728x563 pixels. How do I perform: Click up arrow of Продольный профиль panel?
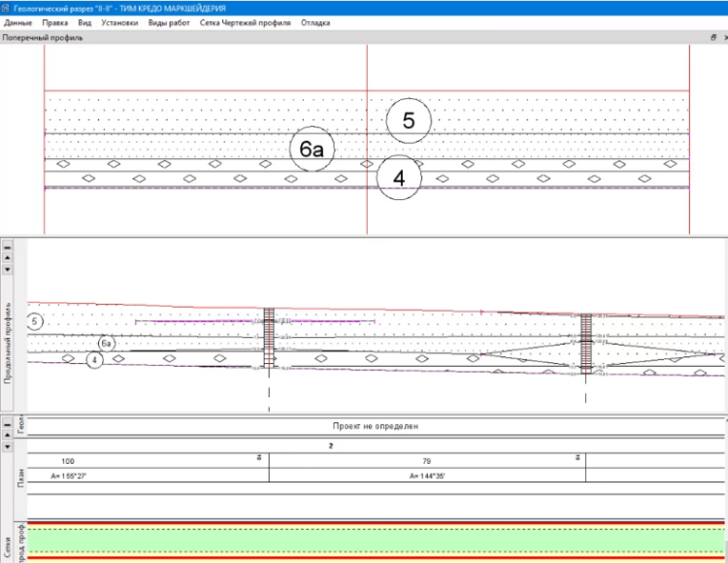tap(8, 258)
